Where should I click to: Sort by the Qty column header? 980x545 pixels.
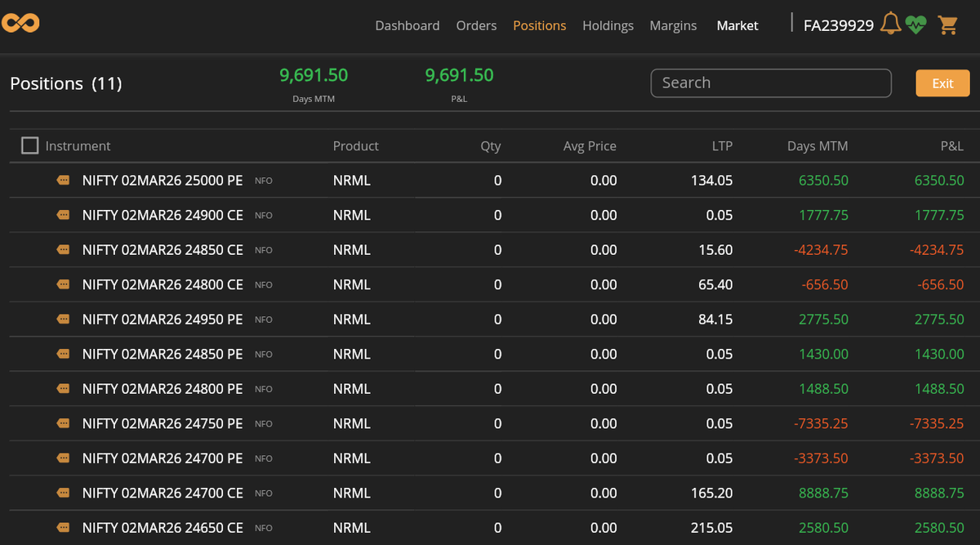pos(491,146)
